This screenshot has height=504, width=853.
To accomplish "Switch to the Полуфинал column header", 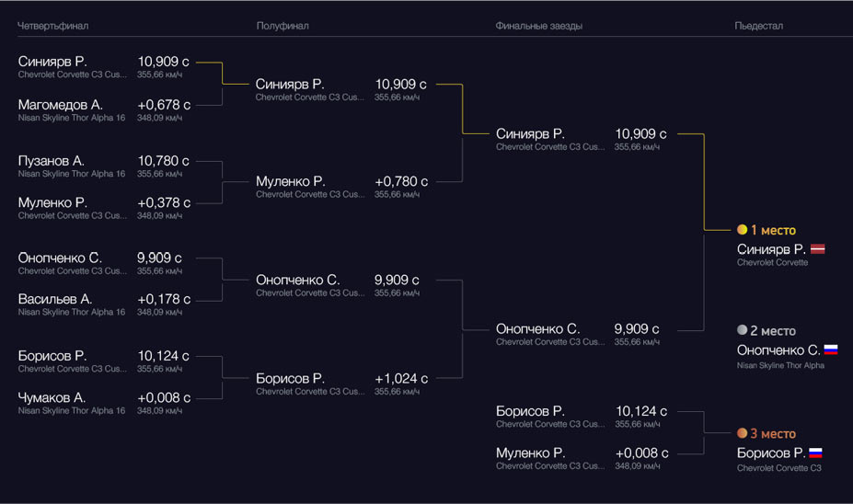I will point(282,26).
